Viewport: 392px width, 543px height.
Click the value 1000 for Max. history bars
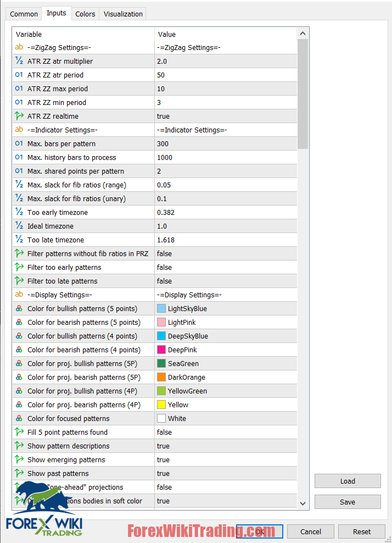click(165, 158)
